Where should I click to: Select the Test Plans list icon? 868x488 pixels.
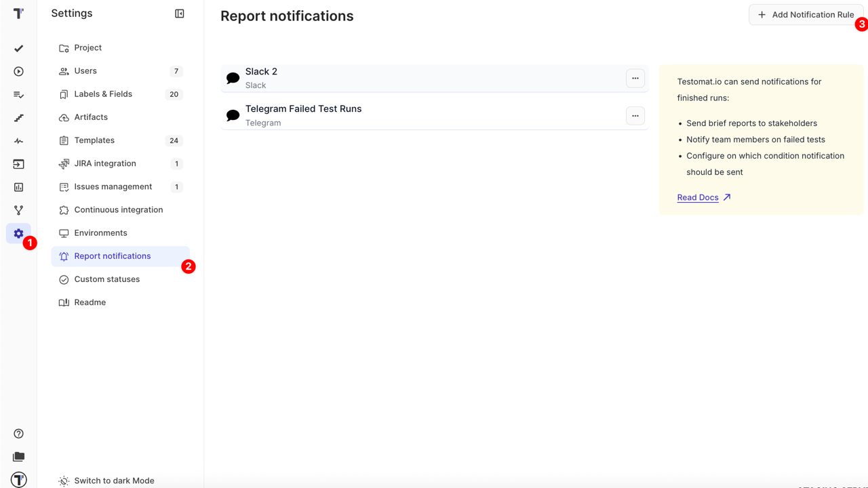pos(18,94)
